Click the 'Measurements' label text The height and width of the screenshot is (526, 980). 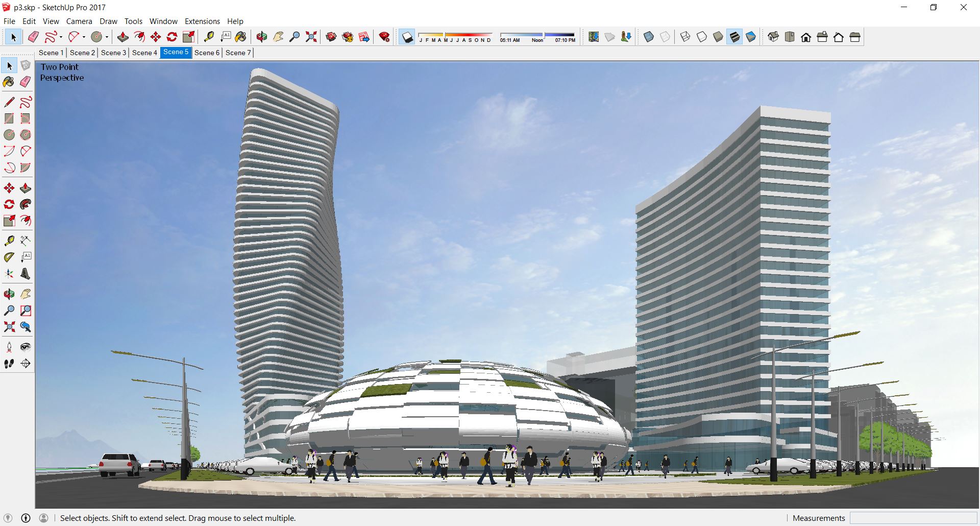point(819,518)
